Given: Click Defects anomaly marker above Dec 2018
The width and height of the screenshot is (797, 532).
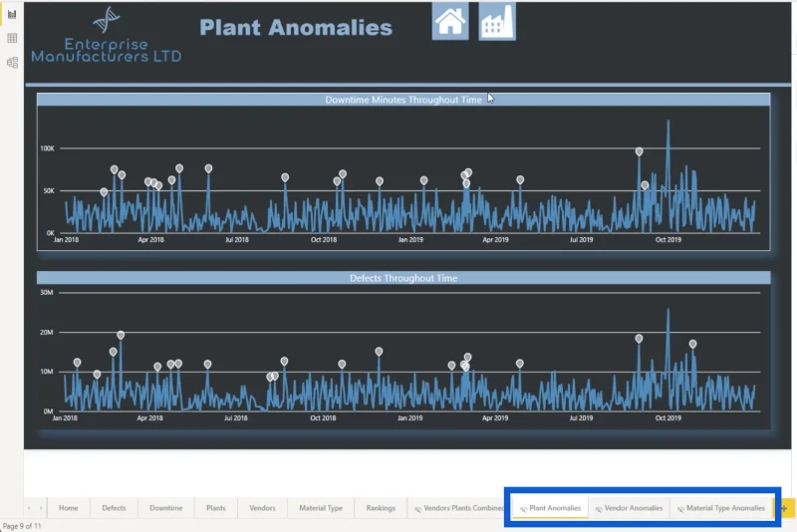Looking at the screenshot, I should point(379,352).
